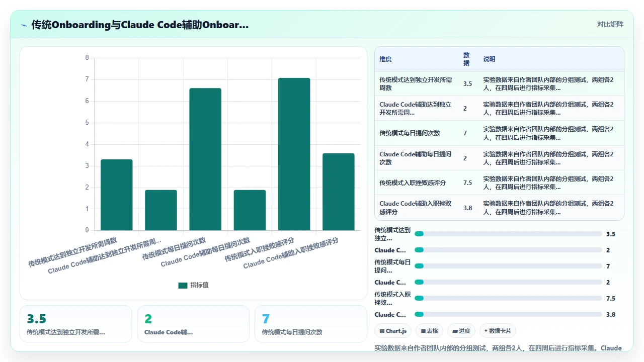Screen dimensions: 644x362
Task: Click the progress bar with value 3.8
Action: point(508,314)
